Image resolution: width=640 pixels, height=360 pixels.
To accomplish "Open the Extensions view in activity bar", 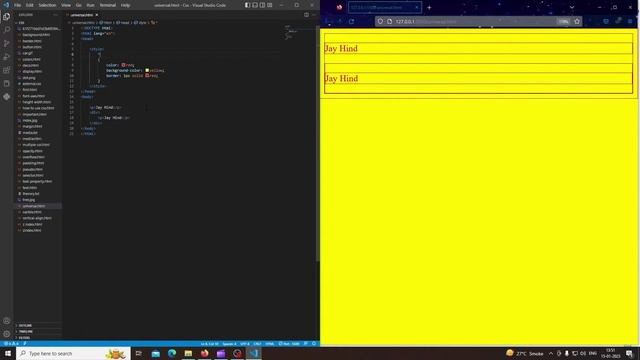I will (7, 70).
